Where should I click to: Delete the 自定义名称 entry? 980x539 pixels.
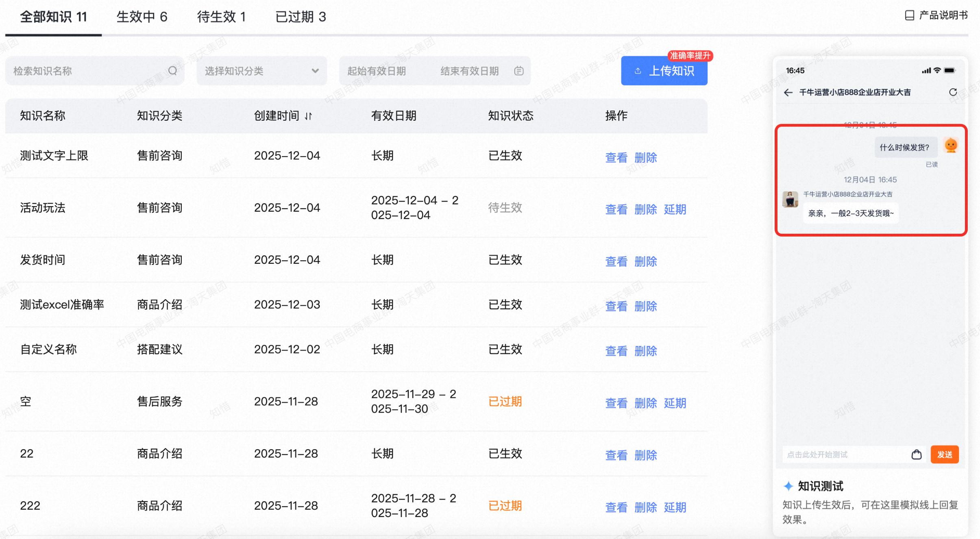coord(646,351)
